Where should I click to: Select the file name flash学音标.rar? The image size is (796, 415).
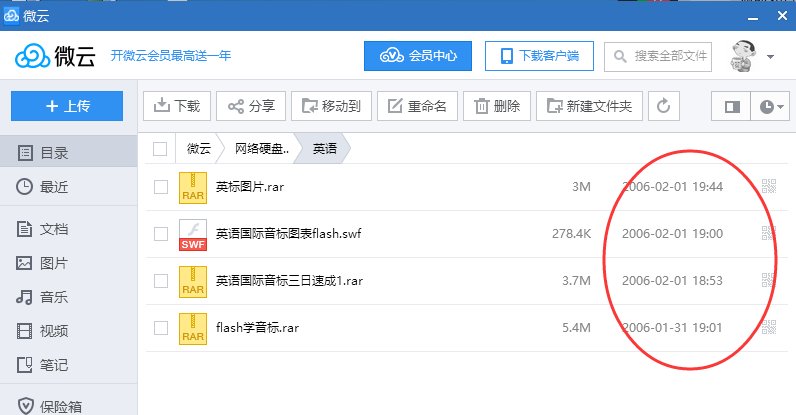tap(257, 328)
